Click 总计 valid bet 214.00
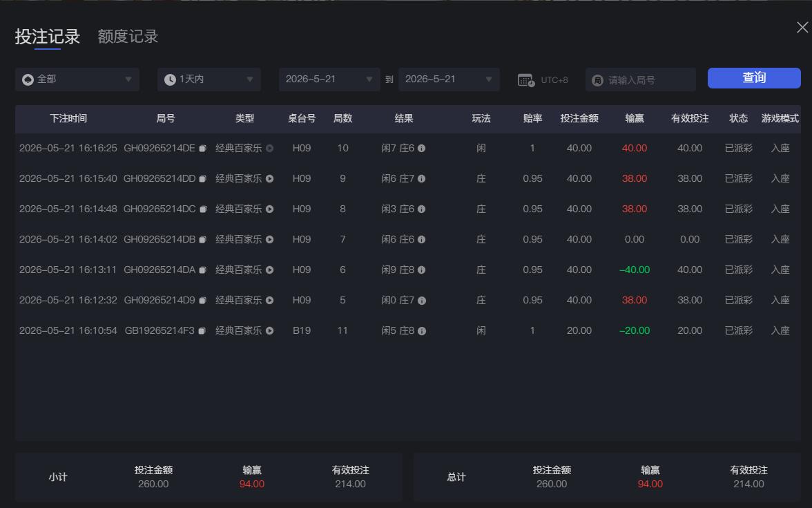This screenshot has width=812, height=508. click(x=748, y=484)
